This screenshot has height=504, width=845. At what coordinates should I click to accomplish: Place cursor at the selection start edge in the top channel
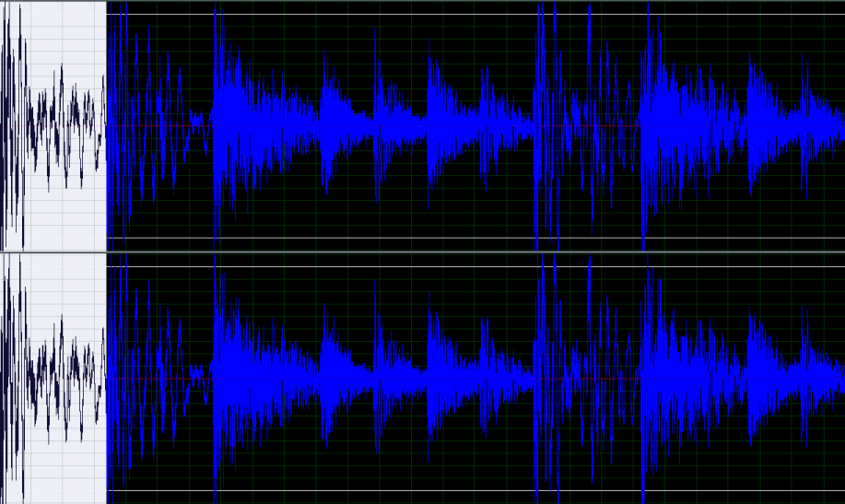click(107, 126)
